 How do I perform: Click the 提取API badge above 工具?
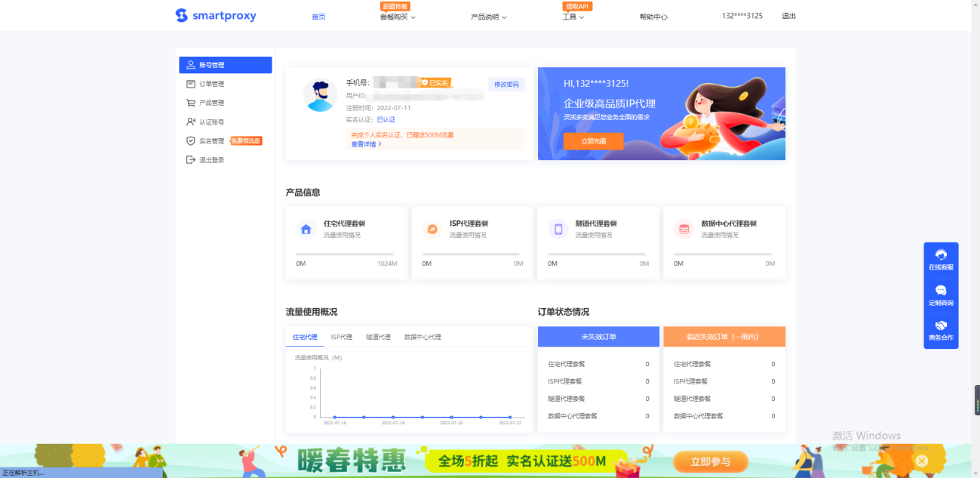click(x=576, y=6)
